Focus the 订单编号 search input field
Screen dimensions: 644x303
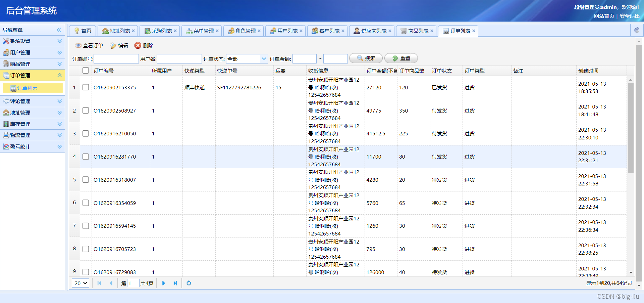pos(116,59)
